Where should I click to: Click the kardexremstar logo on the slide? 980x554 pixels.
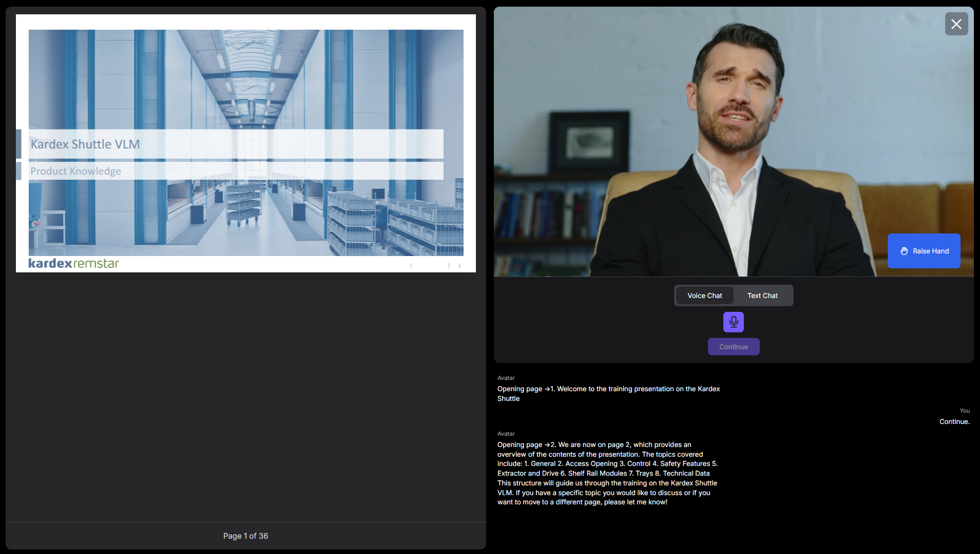tap(74, 263)
